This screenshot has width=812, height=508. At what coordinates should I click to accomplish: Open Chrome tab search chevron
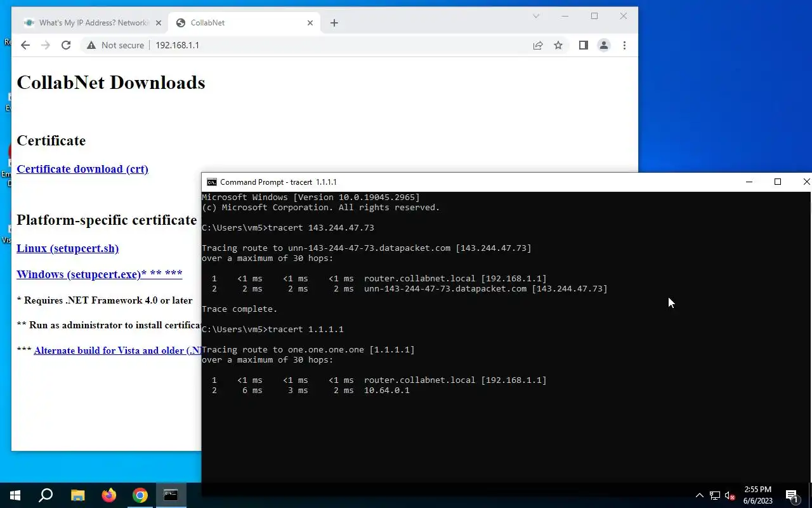pyautogui.click(x=536, y=16)
